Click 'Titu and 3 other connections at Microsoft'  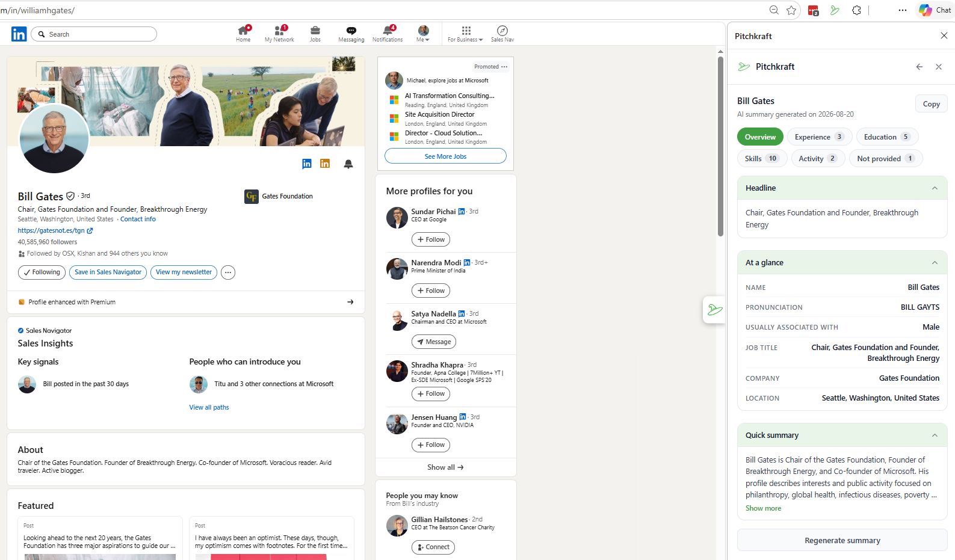pos(274,384)
